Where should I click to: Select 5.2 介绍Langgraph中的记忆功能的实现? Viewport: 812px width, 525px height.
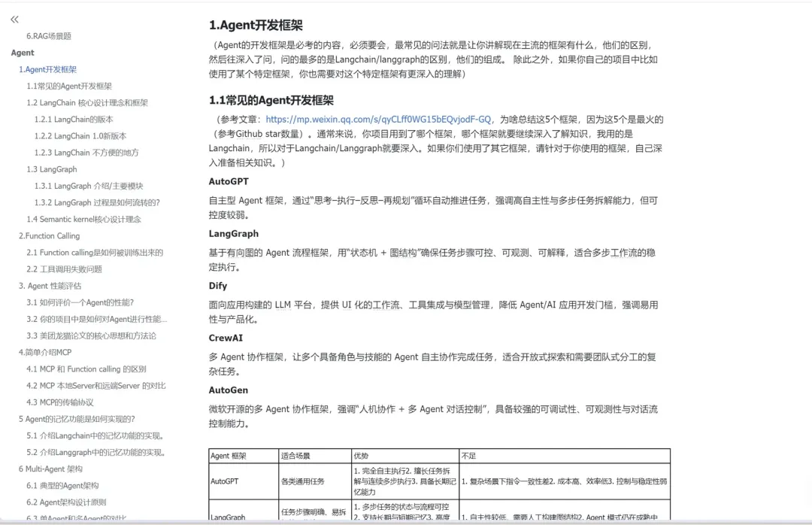pos(96,453)
